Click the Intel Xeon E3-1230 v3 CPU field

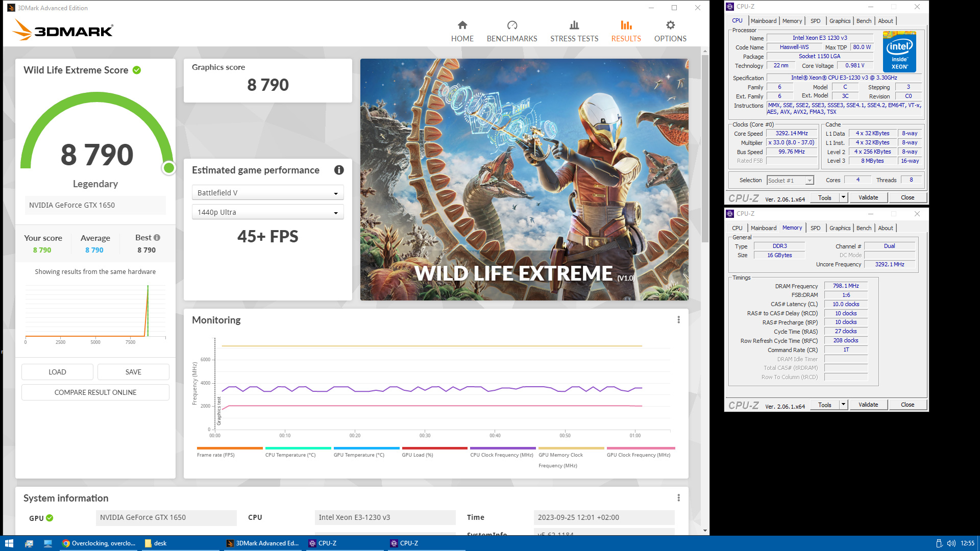(385, 518)
